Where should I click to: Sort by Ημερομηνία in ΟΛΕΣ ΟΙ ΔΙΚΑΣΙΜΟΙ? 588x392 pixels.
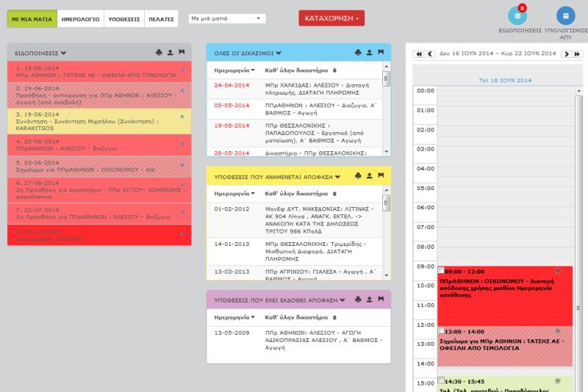click(x=234, y=70)
